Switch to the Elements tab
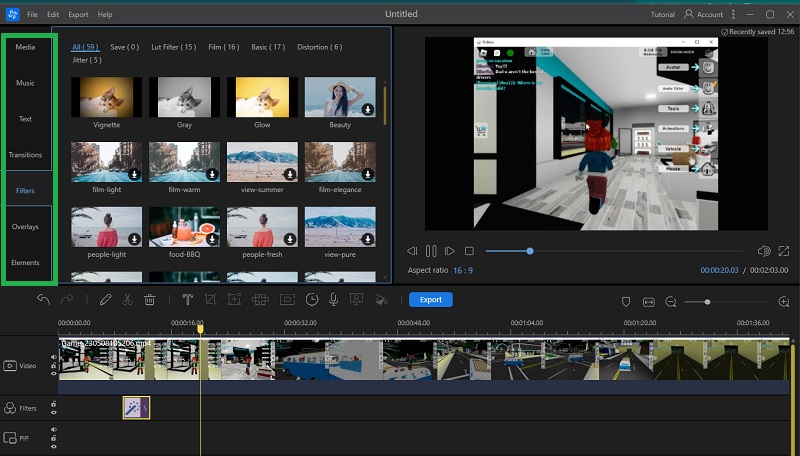800x456 pixels. (x=25, y=263)
